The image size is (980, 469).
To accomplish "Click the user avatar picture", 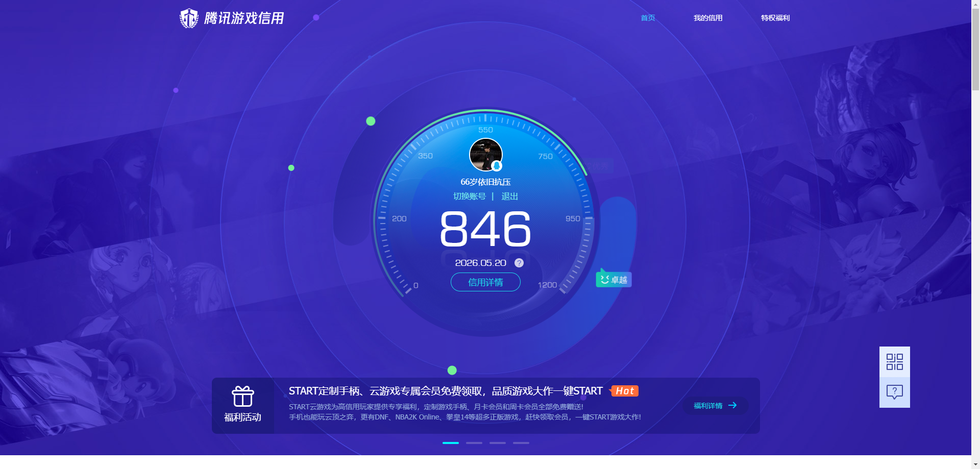I will point(486,155).
